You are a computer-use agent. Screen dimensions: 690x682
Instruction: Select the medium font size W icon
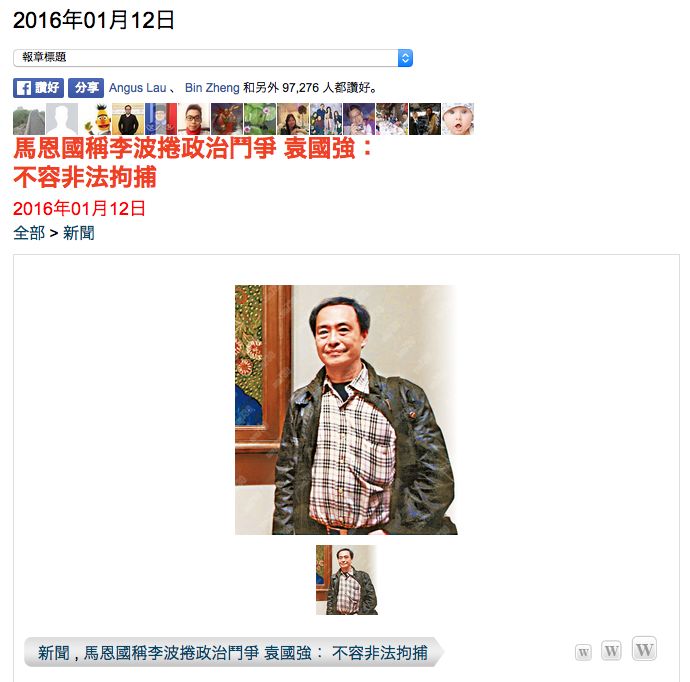tap(611, 650)
